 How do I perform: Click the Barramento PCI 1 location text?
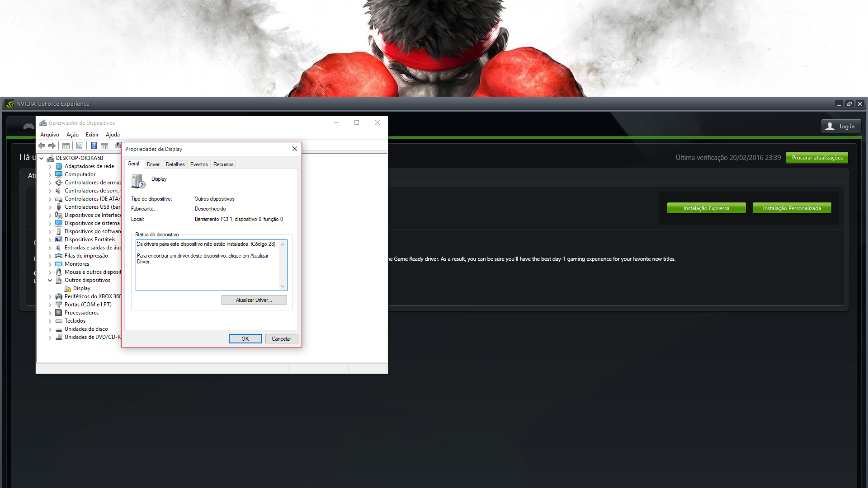pyautogui.click(x=239, y=219)
